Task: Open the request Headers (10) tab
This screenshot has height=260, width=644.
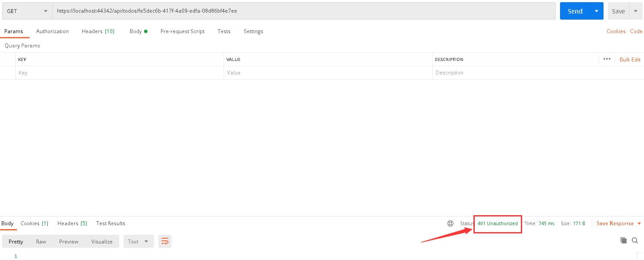Action: [98, 31]
